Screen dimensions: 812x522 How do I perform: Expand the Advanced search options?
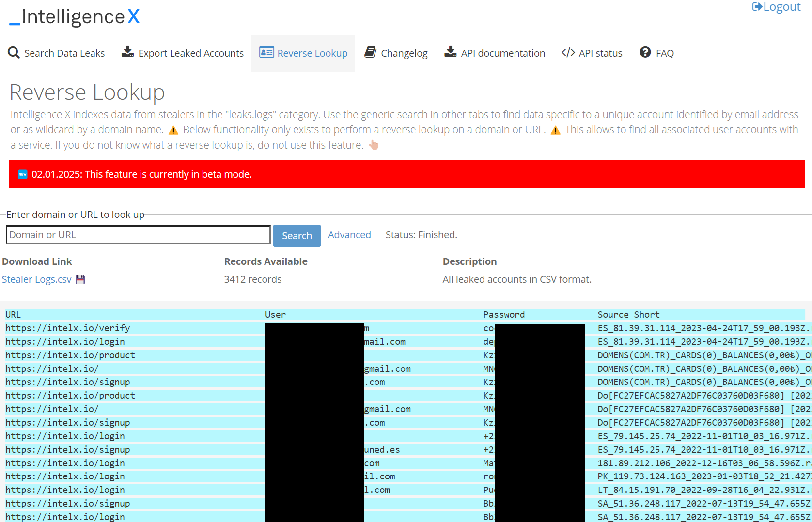coord(349,235)
